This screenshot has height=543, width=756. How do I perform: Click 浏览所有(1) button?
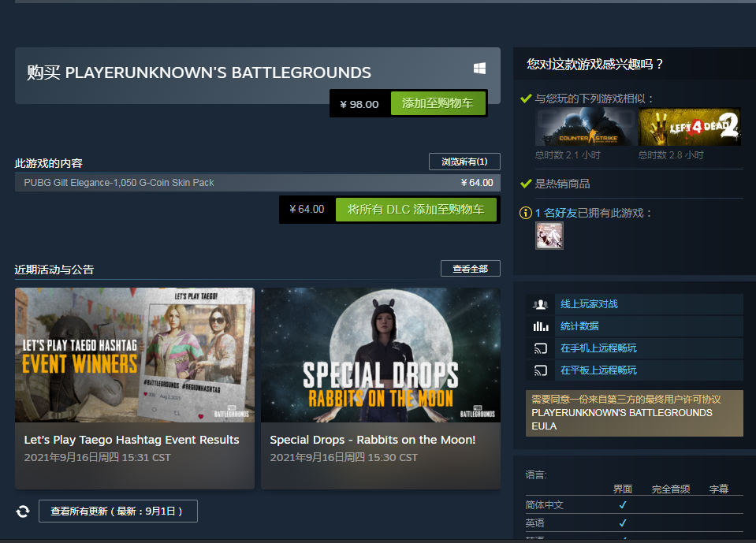[x=464, y=162]
